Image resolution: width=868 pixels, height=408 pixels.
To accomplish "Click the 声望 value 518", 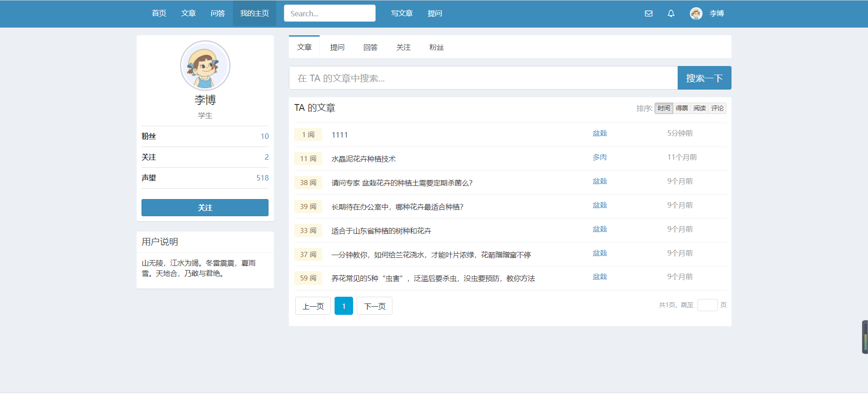I will pos(262,178).
